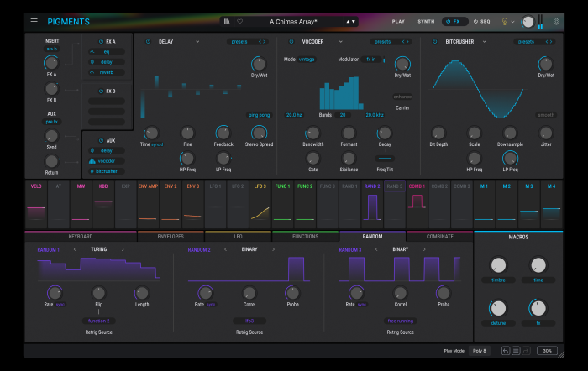This screenshot has height=371, width=588.
Task: Open the SEQ view
Action: [x=482, y=21]
